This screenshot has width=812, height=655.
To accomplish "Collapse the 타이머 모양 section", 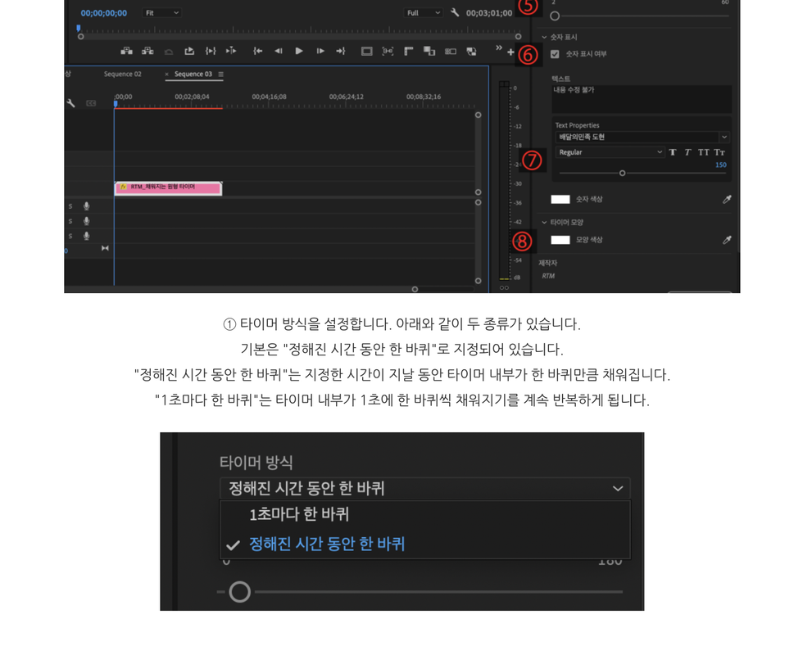I will 544,223.
